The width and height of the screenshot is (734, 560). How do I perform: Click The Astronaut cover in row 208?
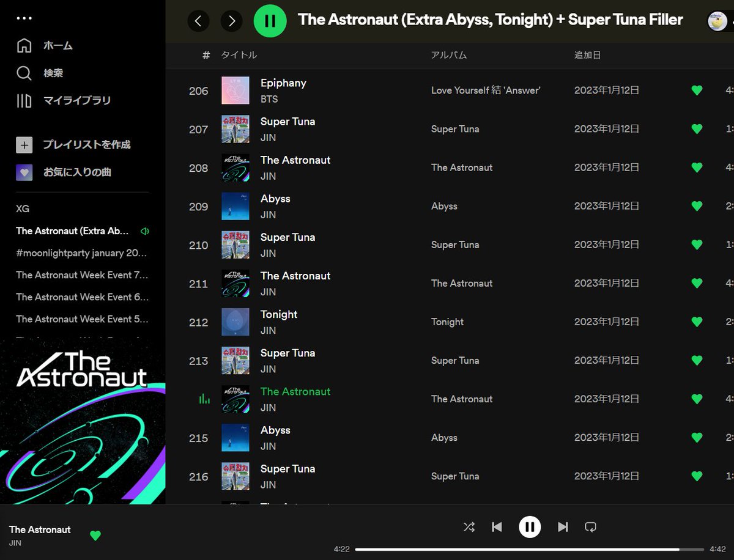(235, 168)
